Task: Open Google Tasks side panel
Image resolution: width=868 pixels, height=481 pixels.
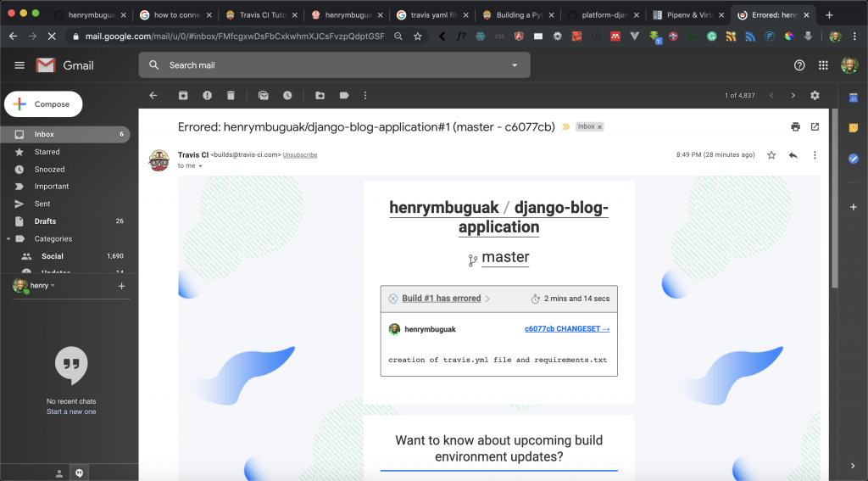Action: pos(853,159)
